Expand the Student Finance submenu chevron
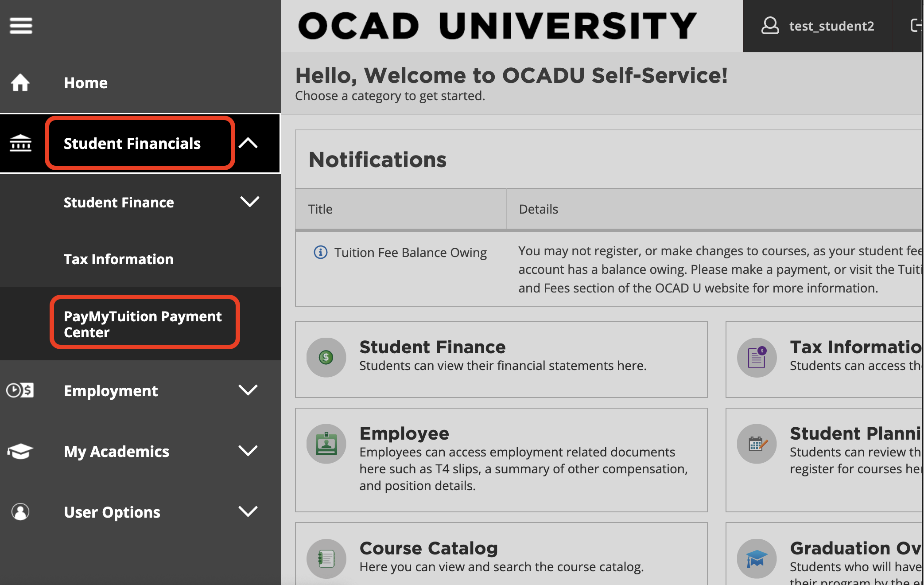Image resolution: width=924 pixels, height=585 pixels. pyautogui.click(x=250, y=202)
